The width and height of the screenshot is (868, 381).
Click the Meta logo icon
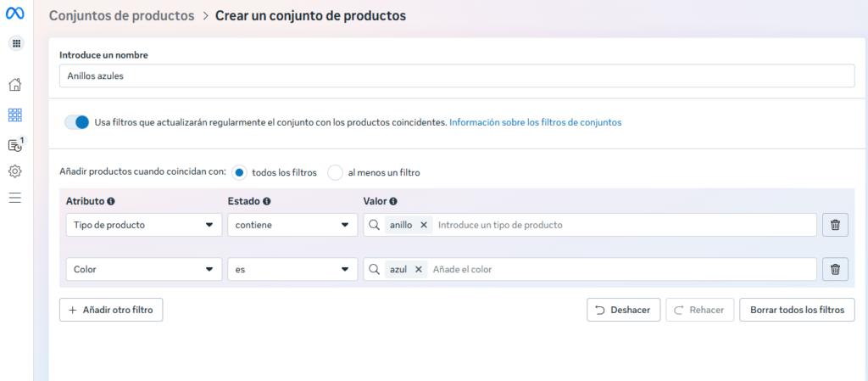pos(15,14)
